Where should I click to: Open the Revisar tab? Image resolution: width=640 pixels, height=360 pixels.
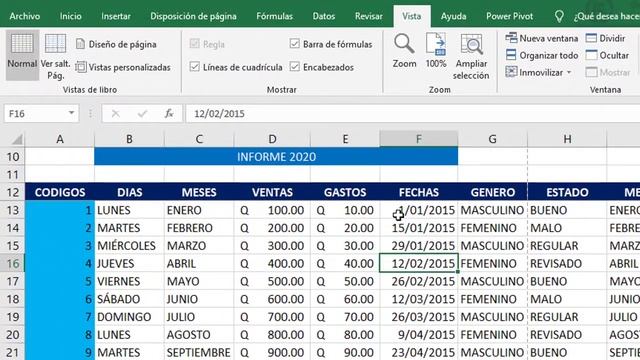click(x=369, y=16)
